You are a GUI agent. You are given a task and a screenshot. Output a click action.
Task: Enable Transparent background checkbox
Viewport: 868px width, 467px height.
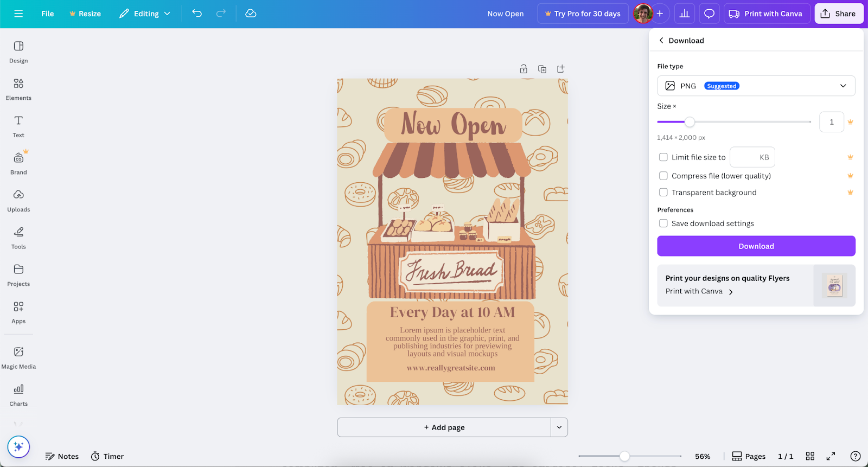click(663, 193)
